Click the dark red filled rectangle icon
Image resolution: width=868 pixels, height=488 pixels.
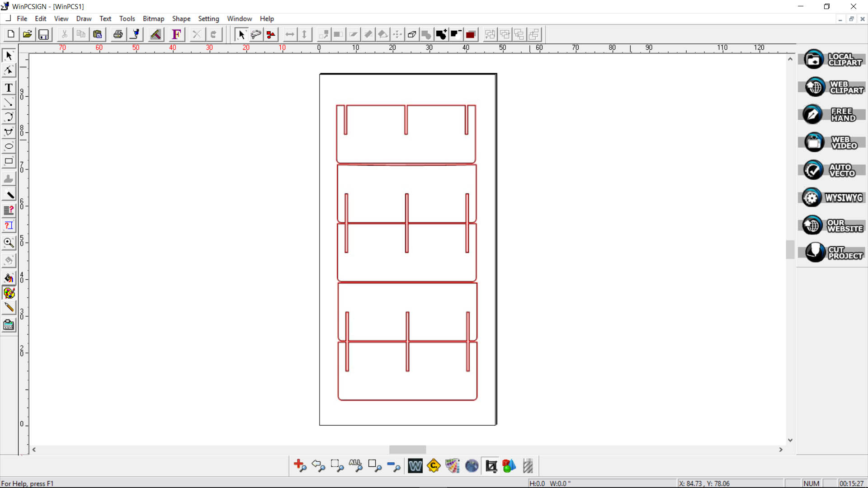point(471,34)
